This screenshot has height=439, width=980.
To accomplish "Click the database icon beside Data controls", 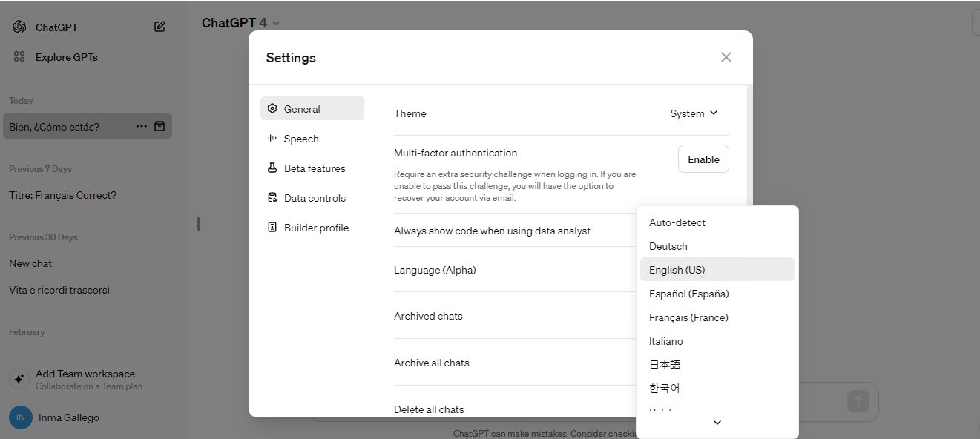I will [272, 197].
